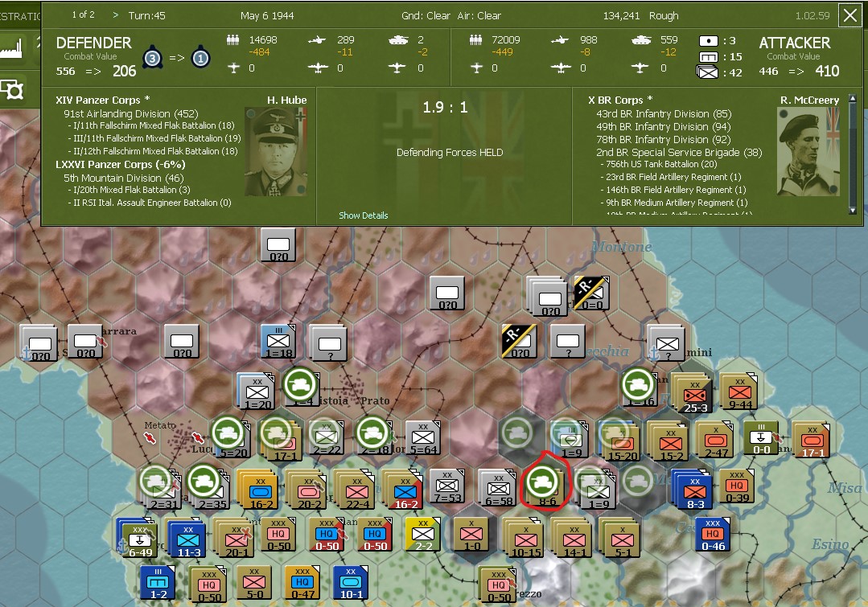Select the 9-44 infantry counter
The image size is (868, 607).
[x=740, y=392]
